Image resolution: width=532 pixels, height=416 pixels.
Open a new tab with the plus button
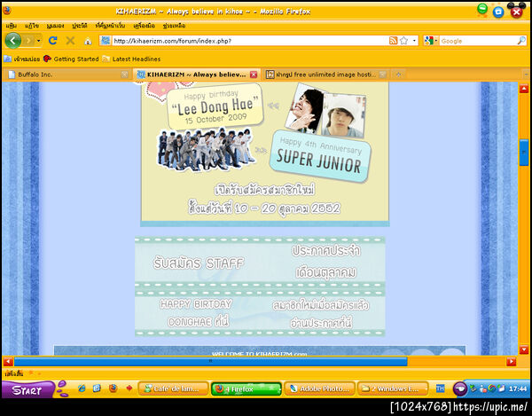(398, 75)
